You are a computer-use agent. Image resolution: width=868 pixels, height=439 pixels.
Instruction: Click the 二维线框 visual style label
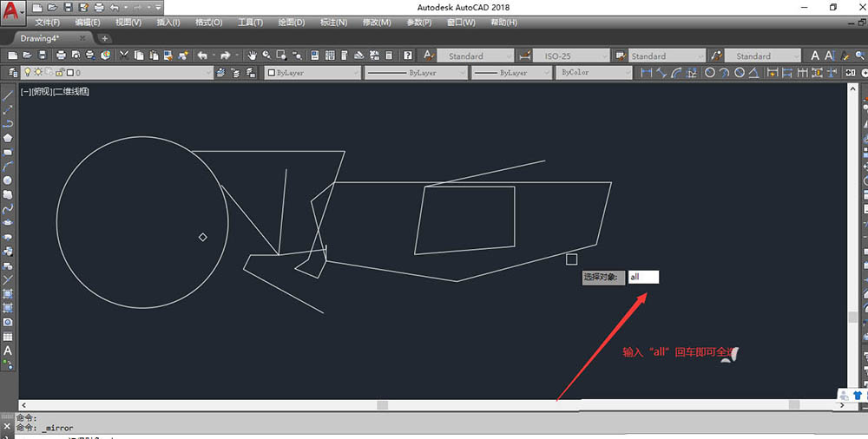tap(71, 92)
